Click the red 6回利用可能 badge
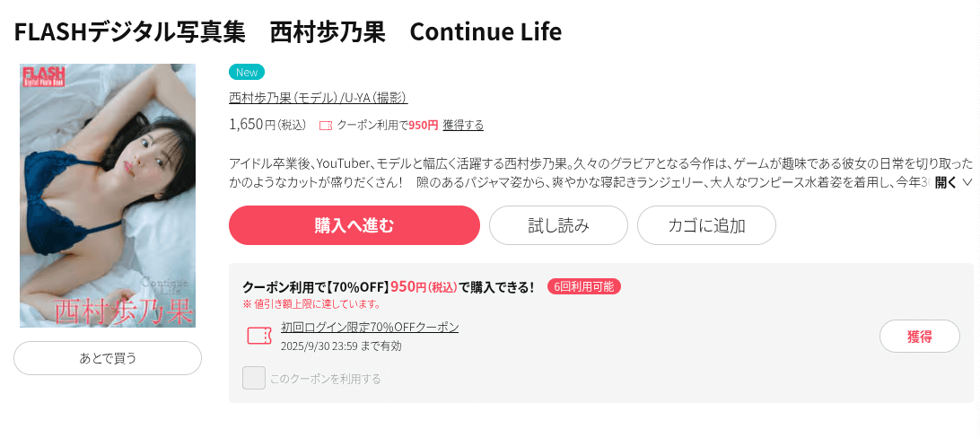Image resolution: width=980 pixels, height=438 pixels. click(x=583, y=286)
